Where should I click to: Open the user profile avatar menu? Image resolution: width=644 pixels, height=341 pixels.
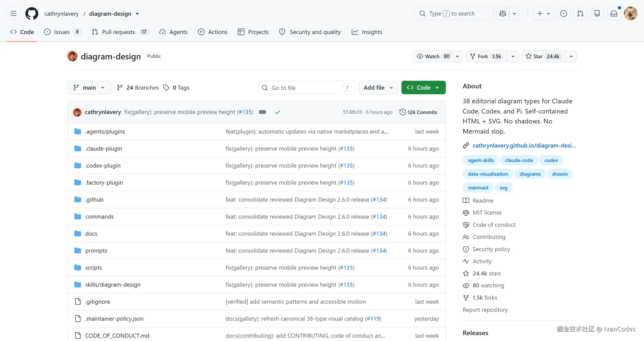631,13
